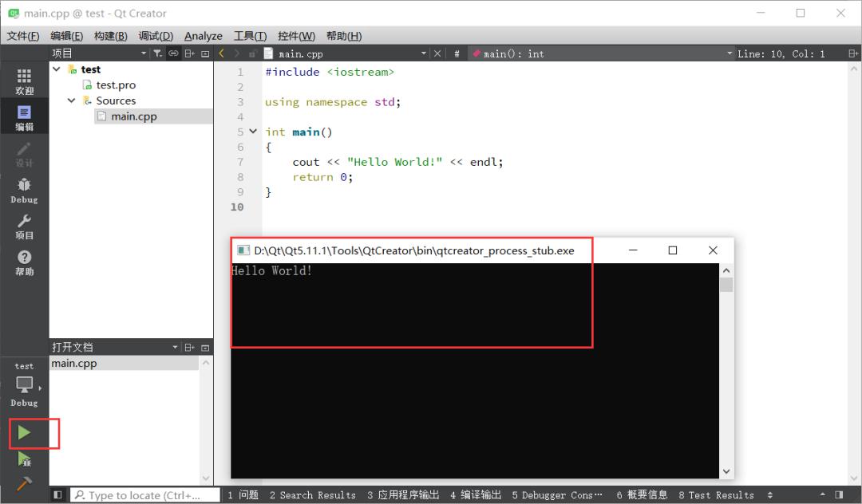Start debugging with the play-bug icon
Screen dimensions: 862x504
click(24, 459)
